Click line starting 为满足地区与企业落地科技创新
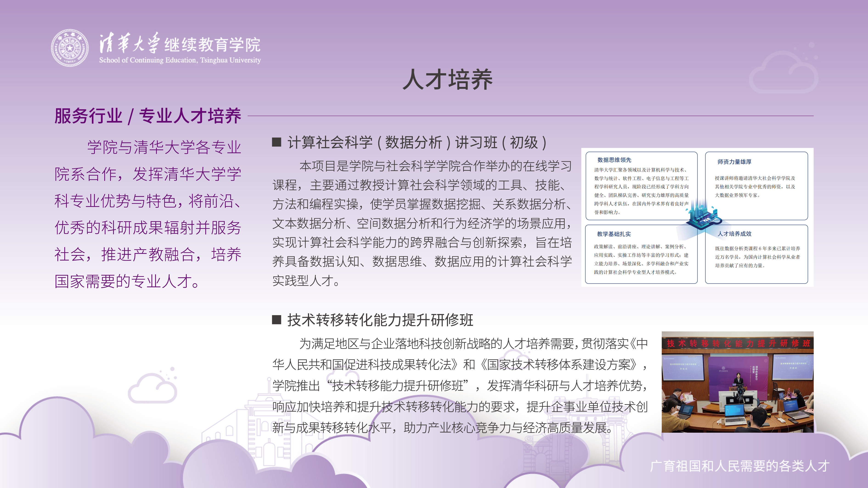868x488 pixels. click(x=473, y=344)
